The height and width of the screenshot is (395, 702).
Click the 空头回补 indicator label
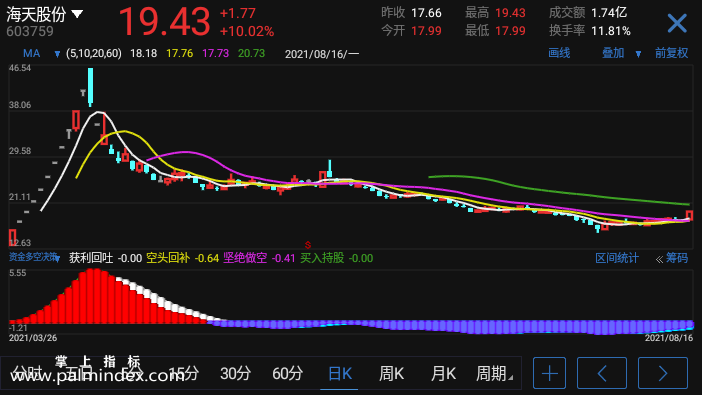coord(168,258)
